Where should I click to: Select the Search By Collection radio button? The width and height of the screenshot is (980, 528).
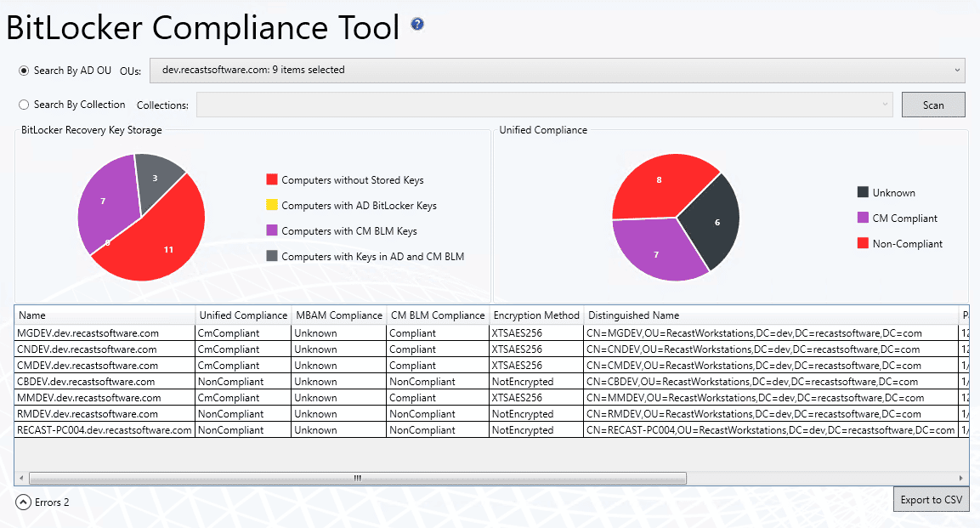pyautogui.click(x=23, y=104)
